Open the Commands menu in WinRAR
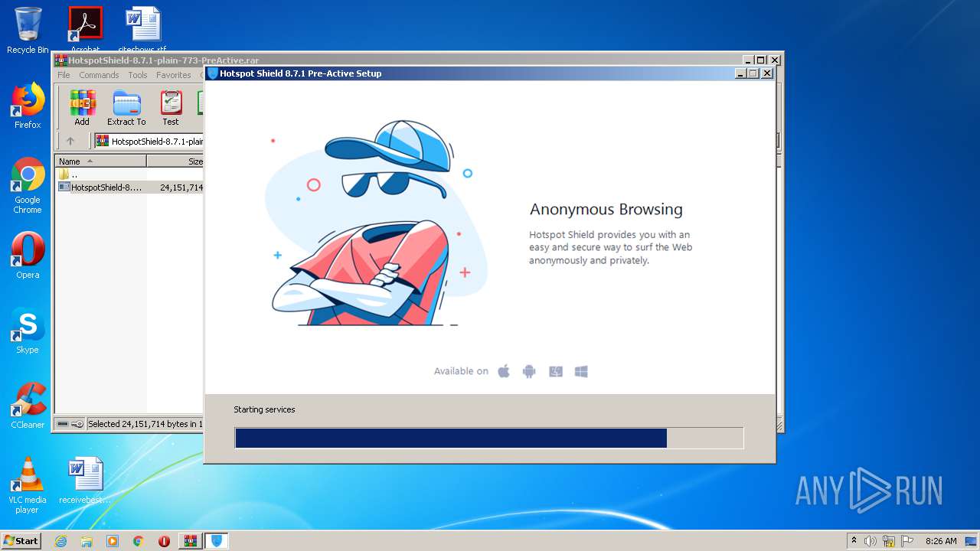 tap(99, 75)
